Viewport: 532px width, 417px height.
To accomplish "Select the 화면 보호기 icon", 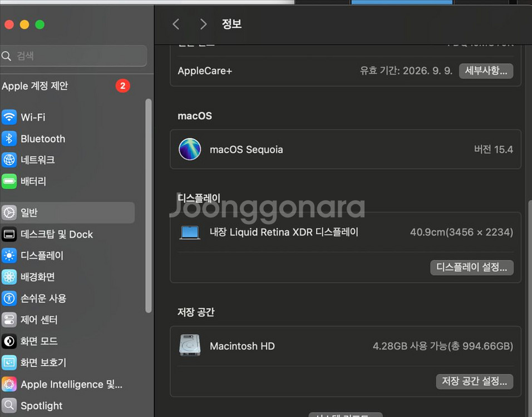I will click(9, 363).
